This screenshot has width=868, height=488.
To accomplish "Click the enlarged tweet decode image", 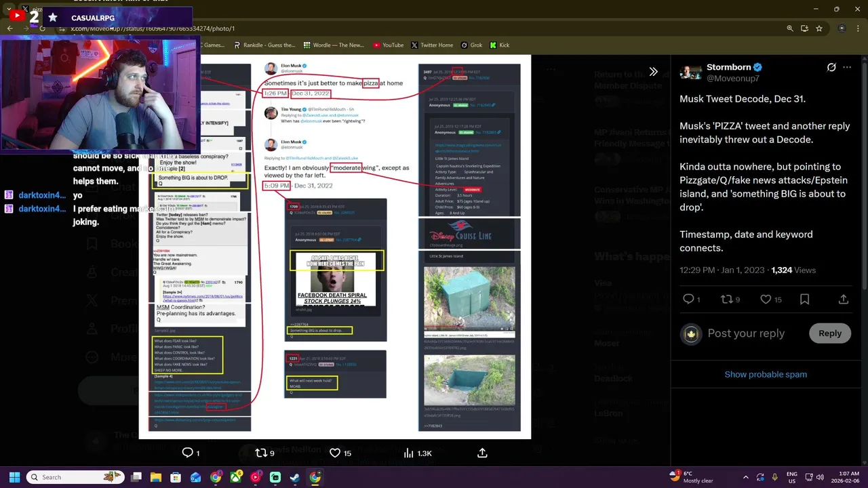I will point(335,247).
